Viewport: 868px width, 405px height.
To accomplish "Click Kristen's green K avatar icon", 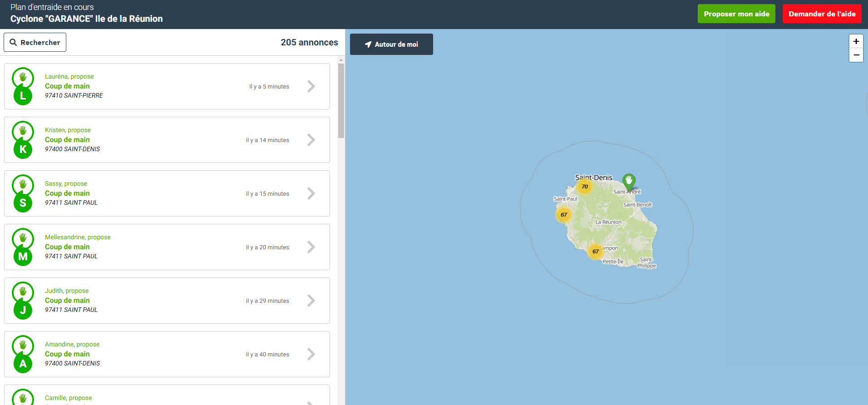I will coord(23,149).
